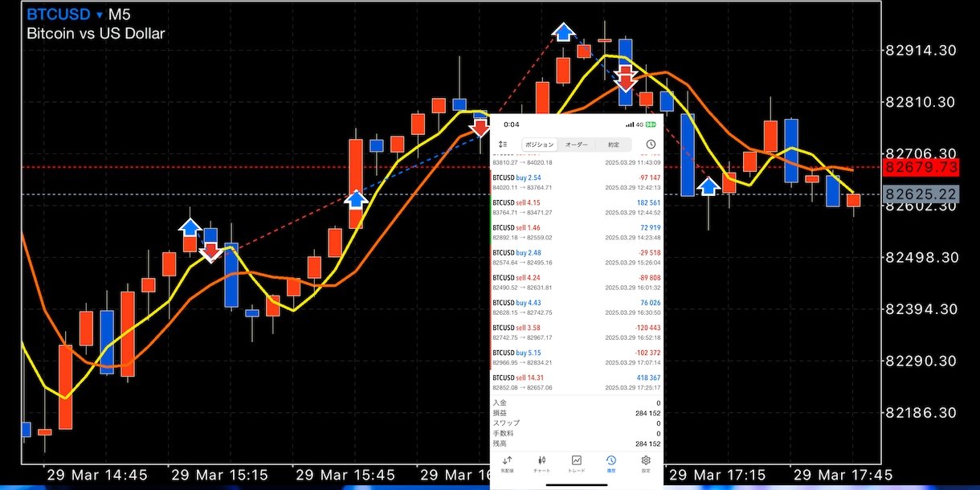Click the 82186.30 price axis label
The width and height of the screenshot is (980, 490).
(x=921, y=412)
